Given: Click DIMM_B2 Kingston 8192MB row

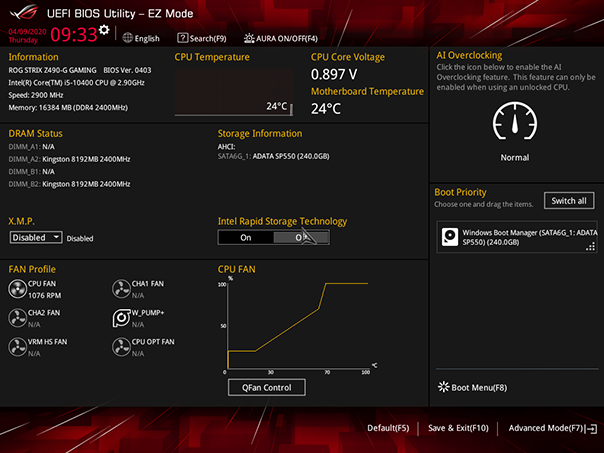Looking at the screenshot, I should pos(69,184).
